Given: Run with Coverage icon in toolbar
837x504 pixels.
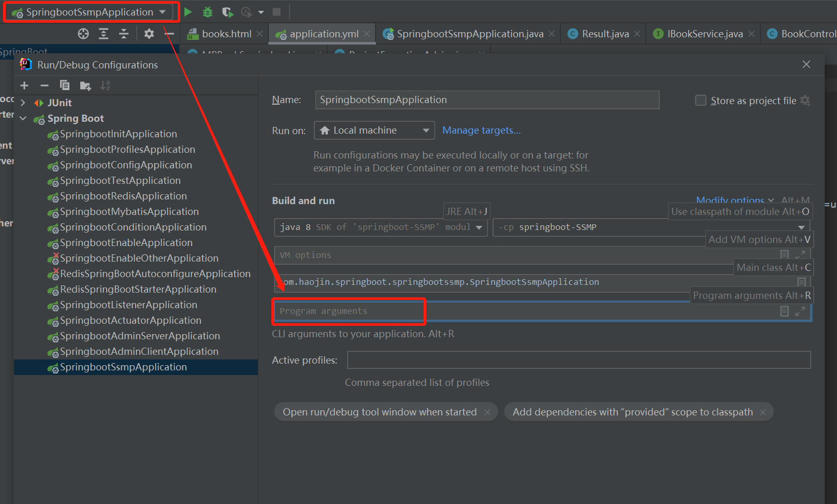Looking at the screenshot, I should pyautogui.click(x=227, y=11).
